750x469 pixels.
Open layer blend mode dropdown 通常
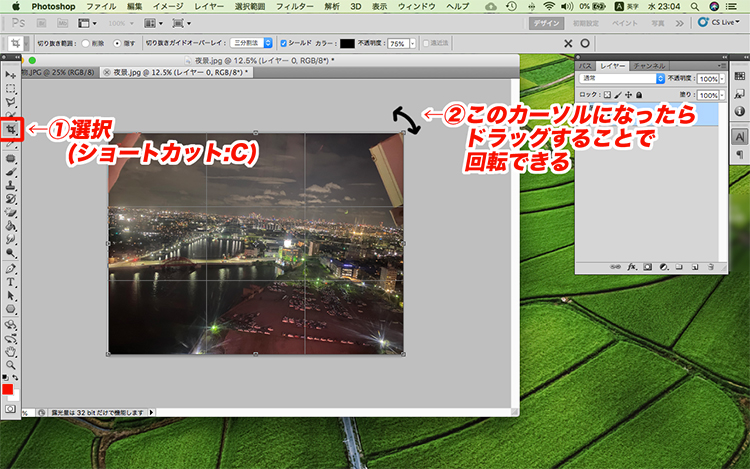coord(622,78)
